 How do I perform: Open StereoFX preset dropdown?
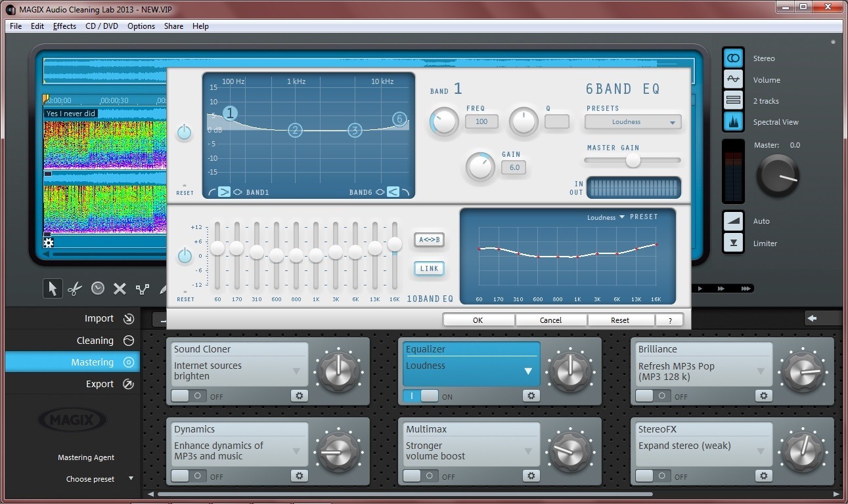click(760, 451)
